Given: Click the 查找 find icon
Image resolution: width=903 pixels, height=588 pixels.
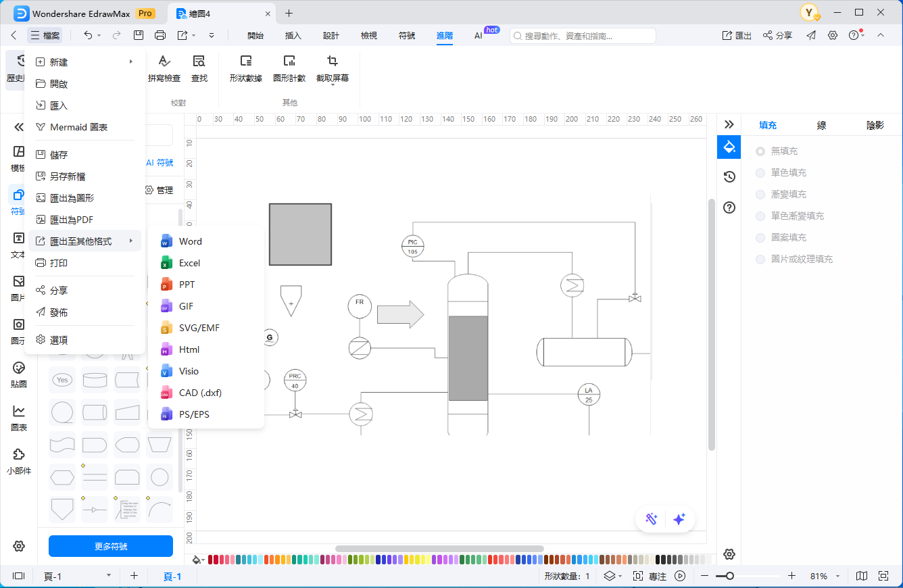Looking at the screenshot, I should pos(199,62).
